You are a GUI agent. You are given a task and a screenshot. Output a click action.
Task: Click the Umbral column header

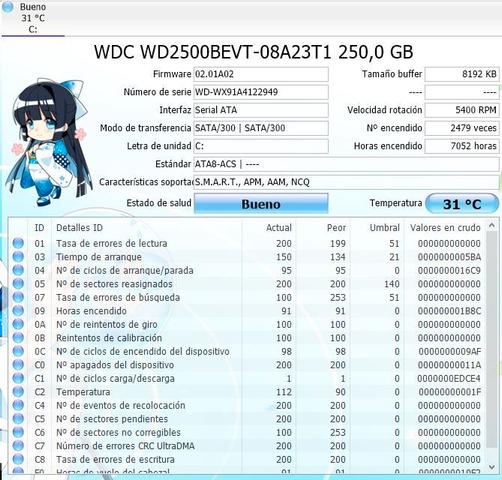click(377, 228)
